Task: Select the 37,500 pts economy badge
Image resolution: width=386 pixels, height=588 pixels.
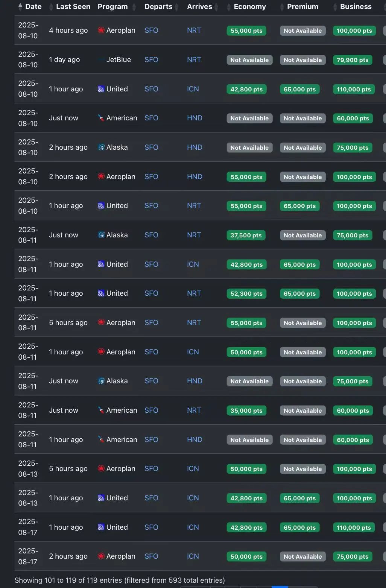Action: tap(246, 236)
